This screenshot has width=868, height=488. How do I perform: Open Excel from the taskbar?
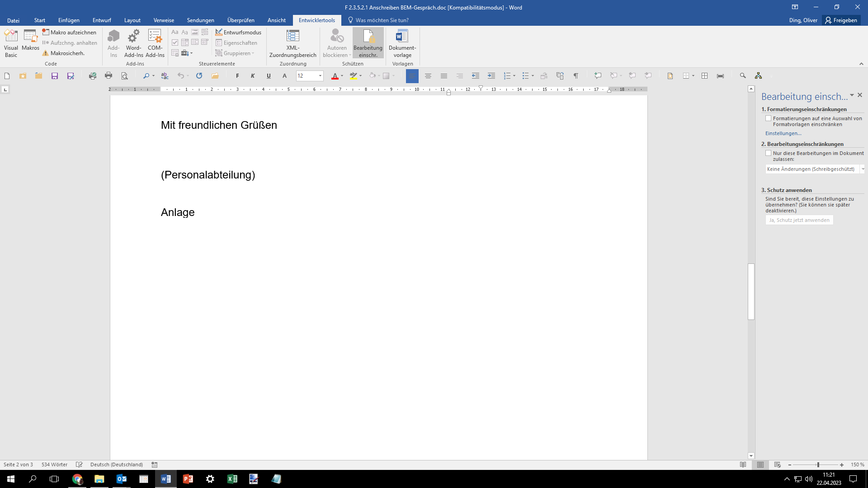tap(232, 479)
